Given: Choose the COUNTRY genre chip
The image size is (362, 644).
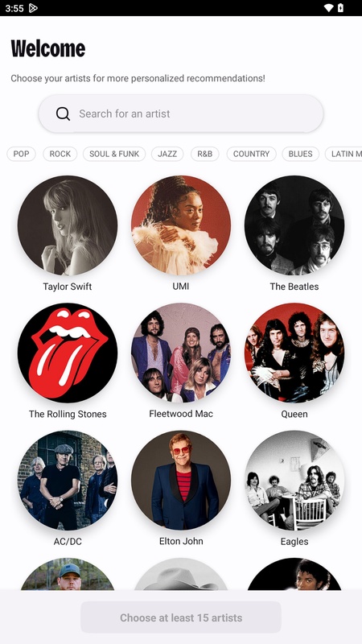Looking at the screenshot, I should (x=251, y=154).
